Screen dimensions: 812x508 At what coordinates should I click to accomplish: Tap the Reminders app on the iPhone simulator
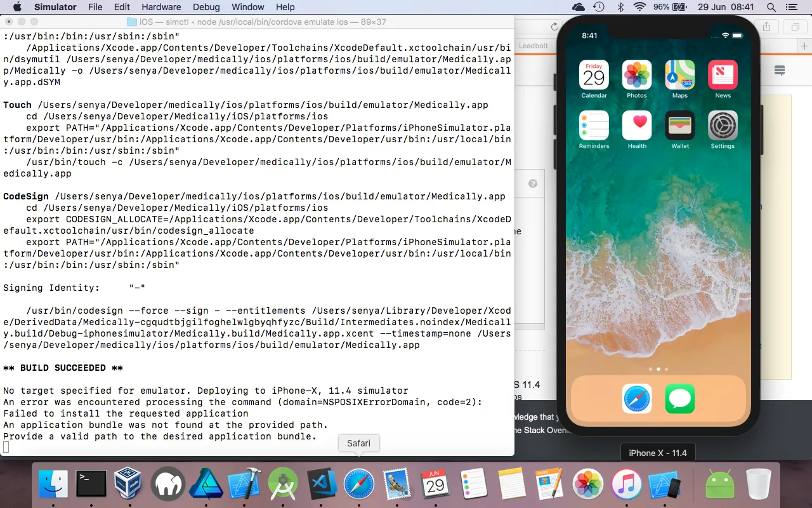594,125
